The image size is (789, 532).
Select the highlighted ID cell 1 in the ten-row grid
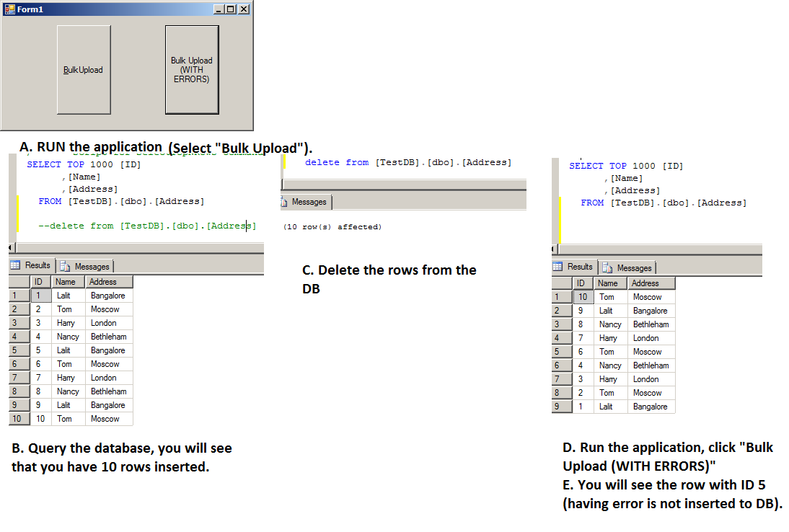[41, 296]
